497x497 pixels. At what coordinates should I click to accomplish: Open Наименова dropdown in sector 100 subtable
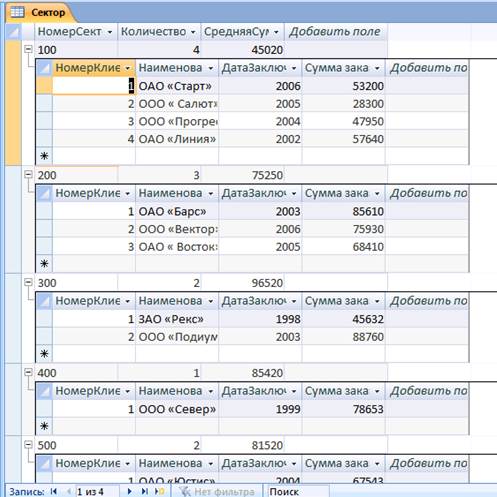point(211,68)
